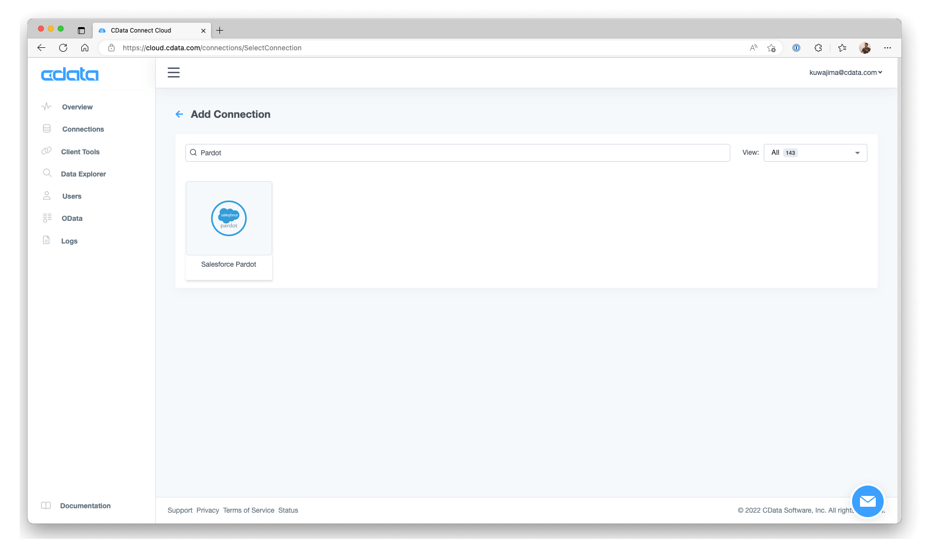
Task: Click the CData logo in sidebar
Action: 70,74
